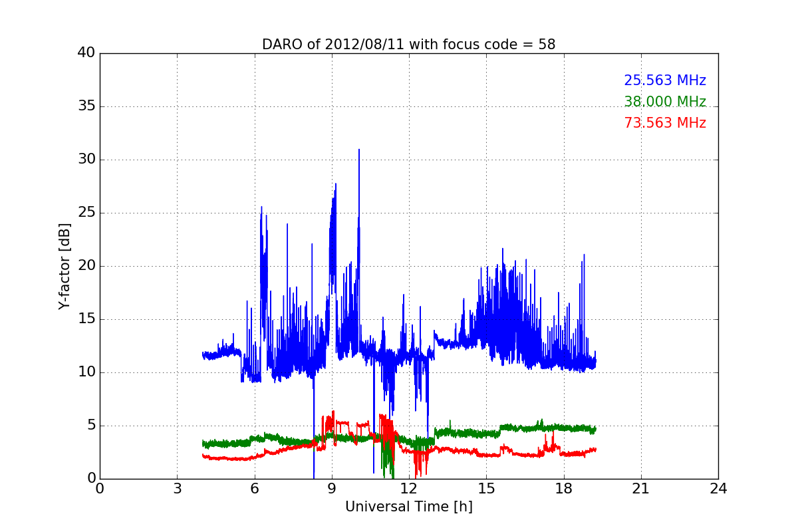Select the blue 25.563 MHz legend label

tap(665, 80)
